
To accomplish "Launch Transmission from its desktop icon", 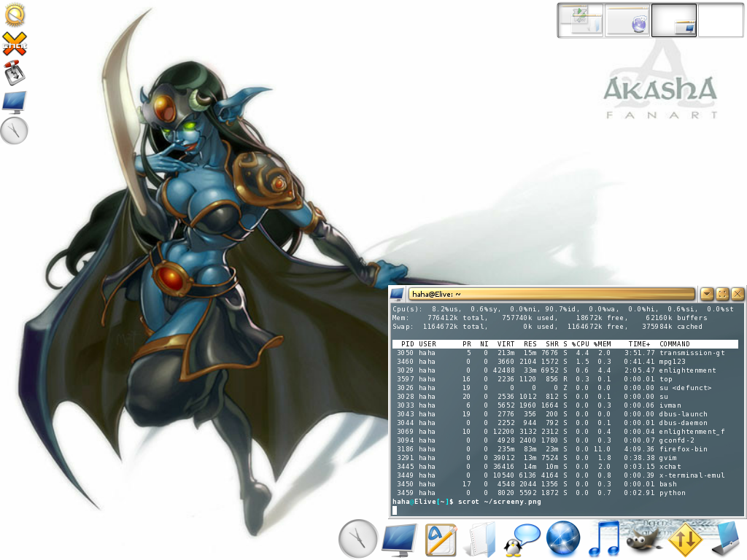I will pos(13,71).
